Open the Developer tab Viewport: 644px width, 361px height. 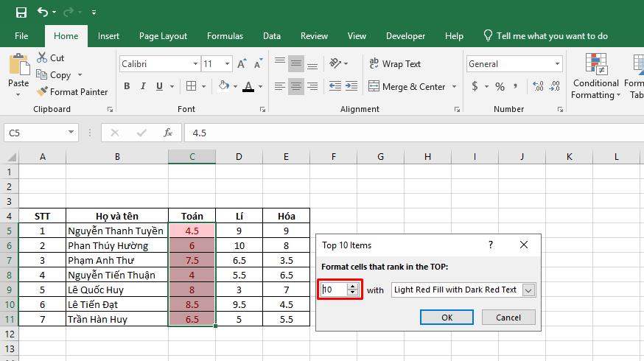pyautogui.click(x=405, y=36)
